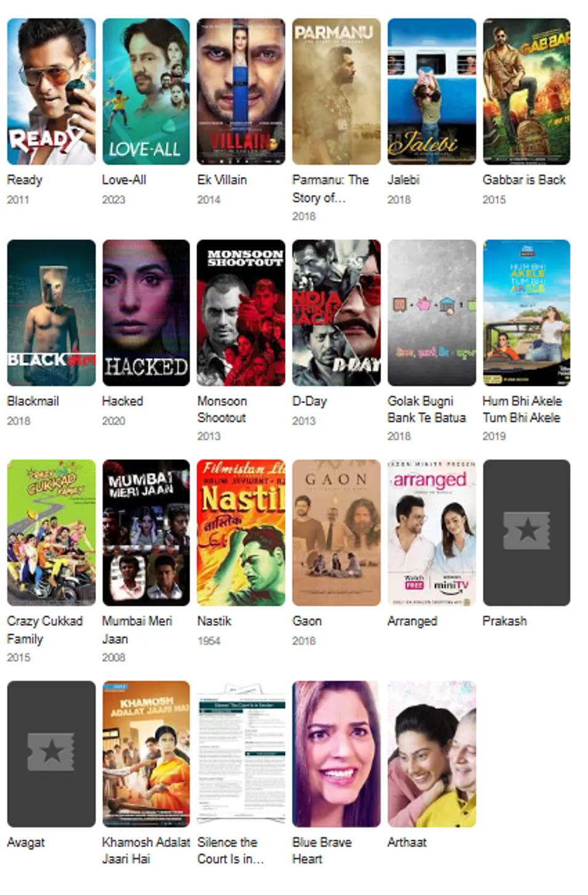Click the placeholder ticket icon for Prakash
This screenshot has width=588, height=895.
click(x=526, y=531)
